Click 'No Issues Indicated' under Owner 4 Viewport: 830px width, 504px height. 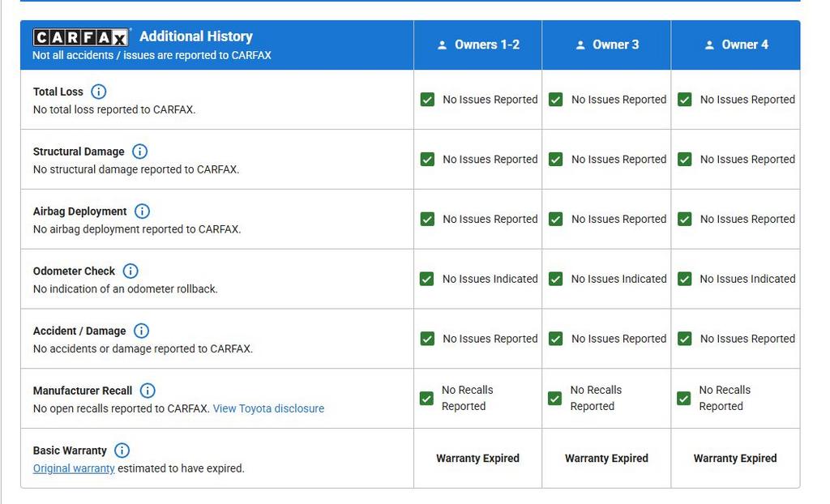click(x=747, y=279)
